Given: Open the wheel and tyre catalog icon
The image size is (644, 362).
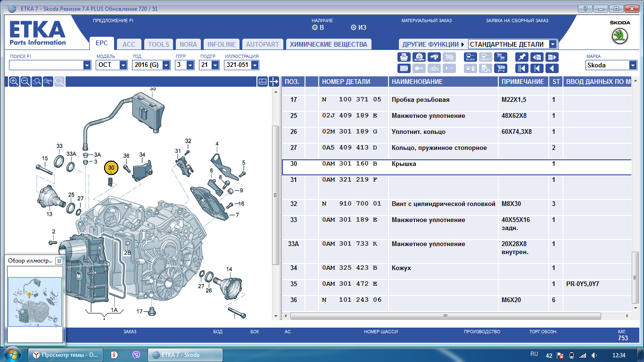Looking at the screenshot, I should click(x=419, y=57).
